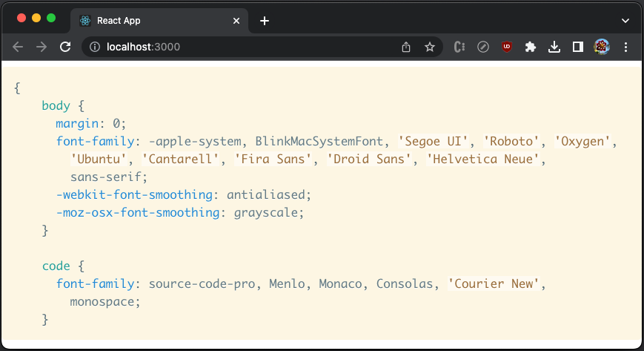Click the compass extension icon
Screen dimensions: 644x351
(x=483, y=47)
